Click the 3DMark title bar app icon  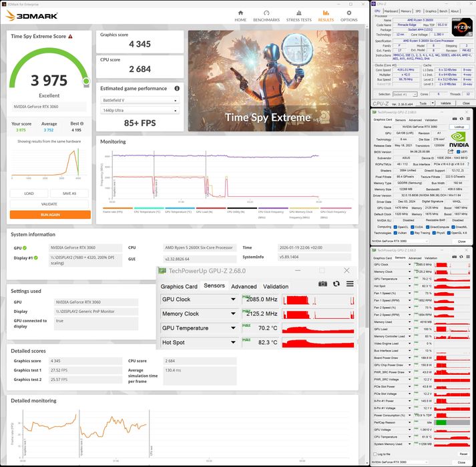tap(4, 4)
